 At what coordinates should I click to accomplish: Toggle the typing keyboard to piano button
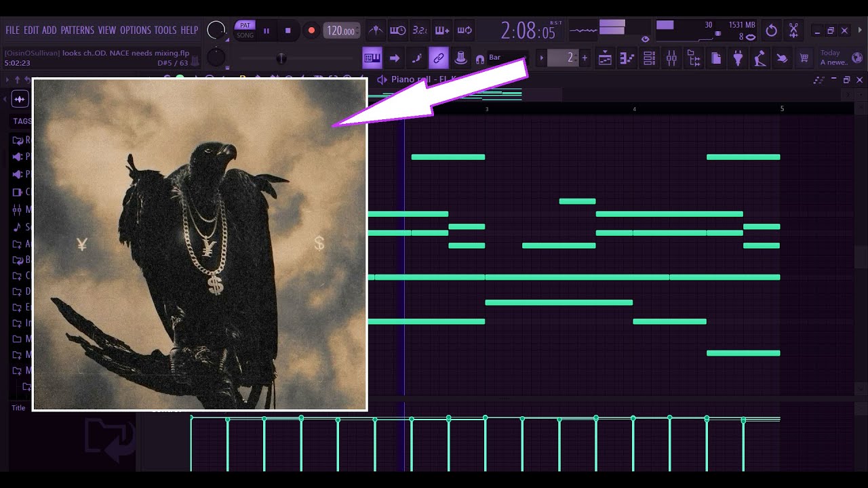(x=372, y=58)
